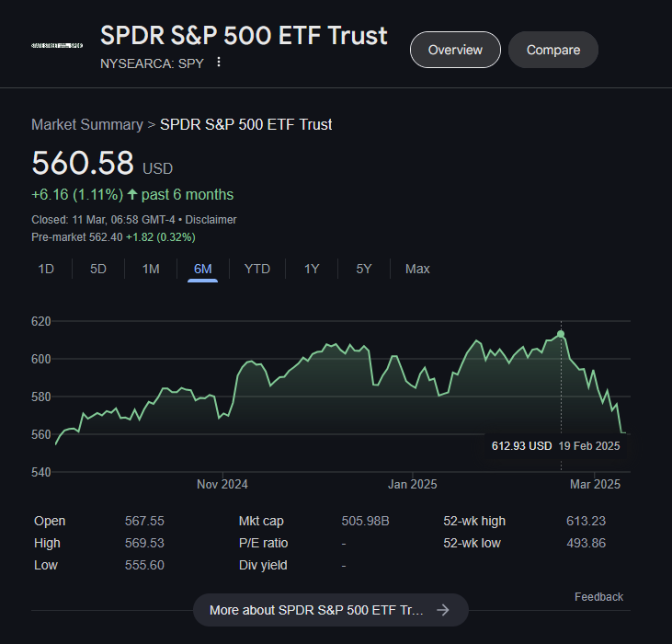Click the Mar 2025 axis label
672x644 pixels.
point(595,485)
